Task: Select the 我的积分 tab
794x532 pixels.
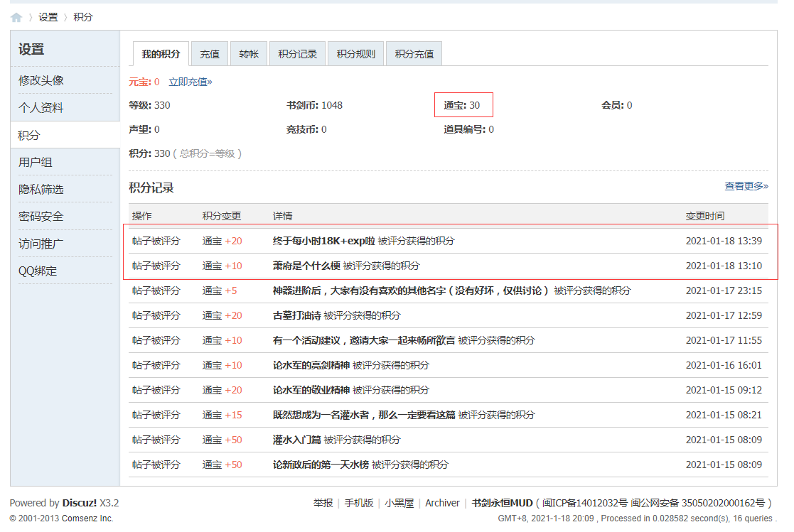Action: point(161,54)
